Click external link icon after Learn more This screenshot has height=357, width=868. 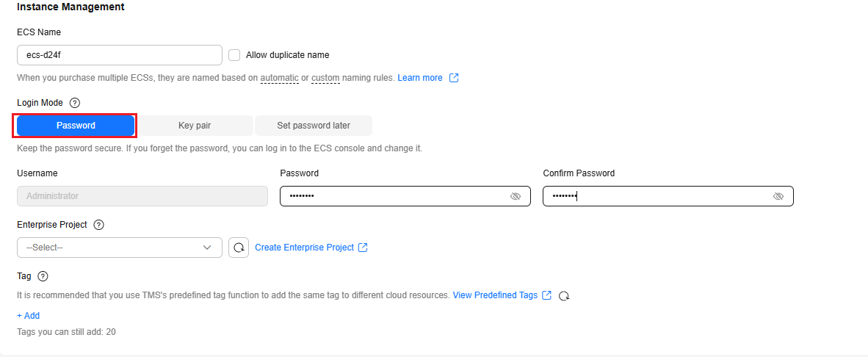[454, 78]
